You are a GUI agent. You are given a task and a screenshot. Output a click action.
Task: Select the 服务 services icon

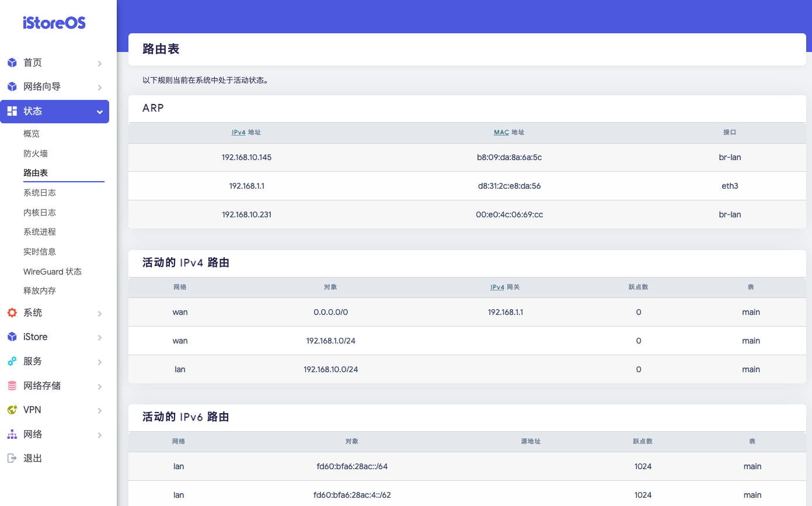coord(11,361)
